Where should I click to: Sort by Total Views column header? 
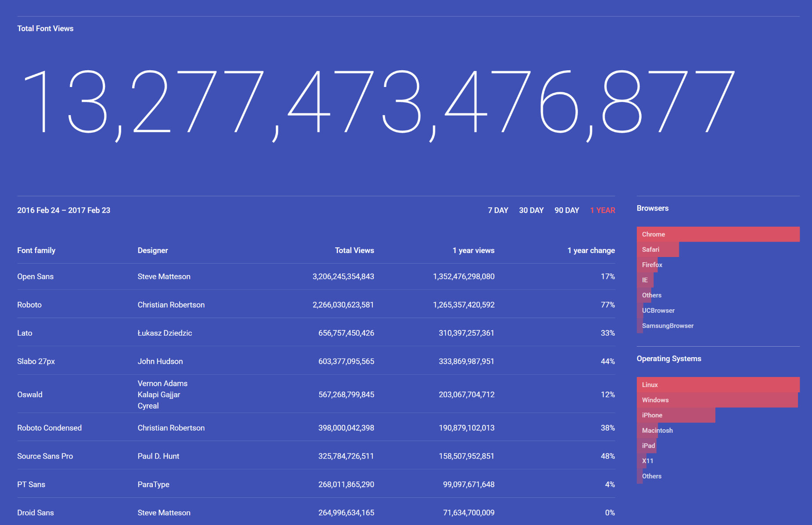[354, 250]
